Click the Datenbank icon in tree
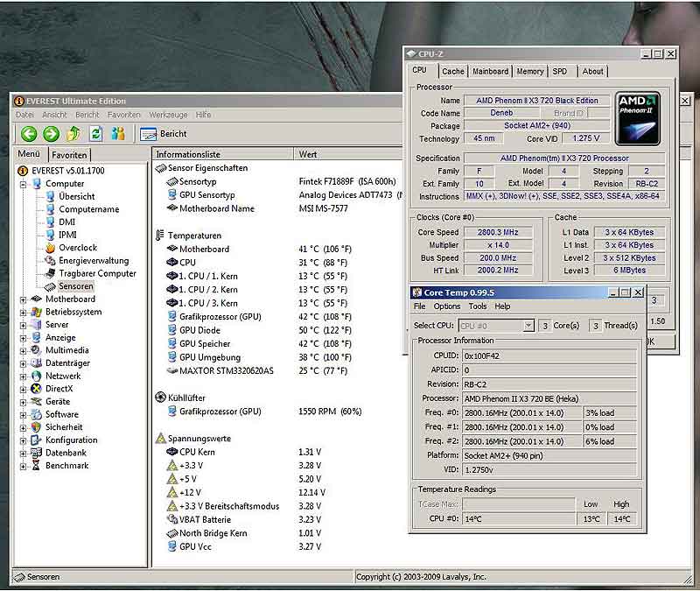Screen dimensions: 700x591 (36, 453)
